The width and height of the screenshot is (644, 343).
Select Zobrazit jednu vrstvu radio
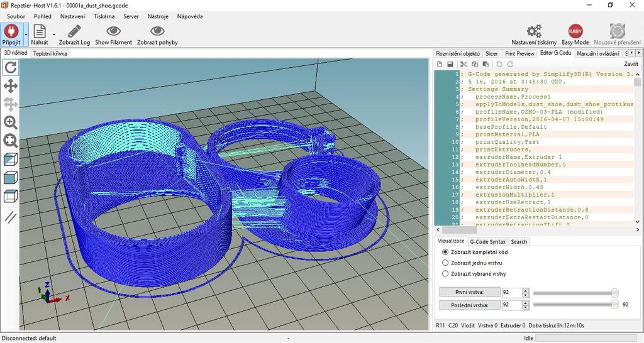click(445, 263)
